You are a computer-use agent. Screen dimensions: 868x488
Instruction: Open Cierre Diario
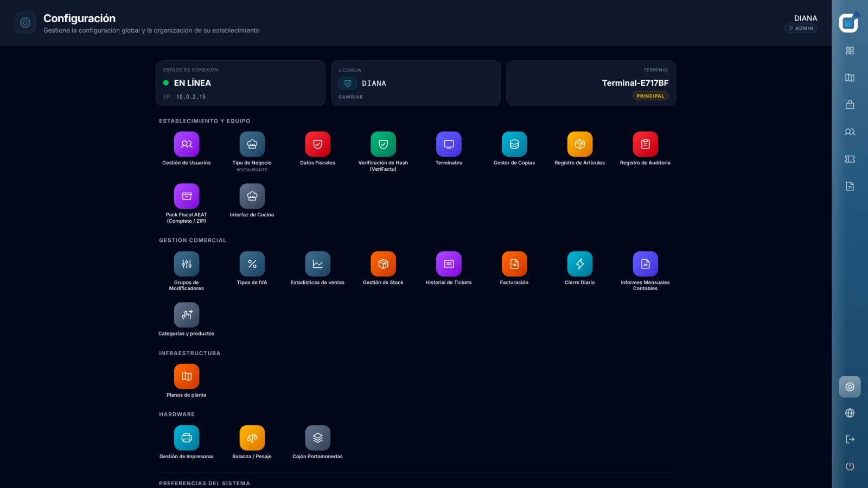(580, 264)
